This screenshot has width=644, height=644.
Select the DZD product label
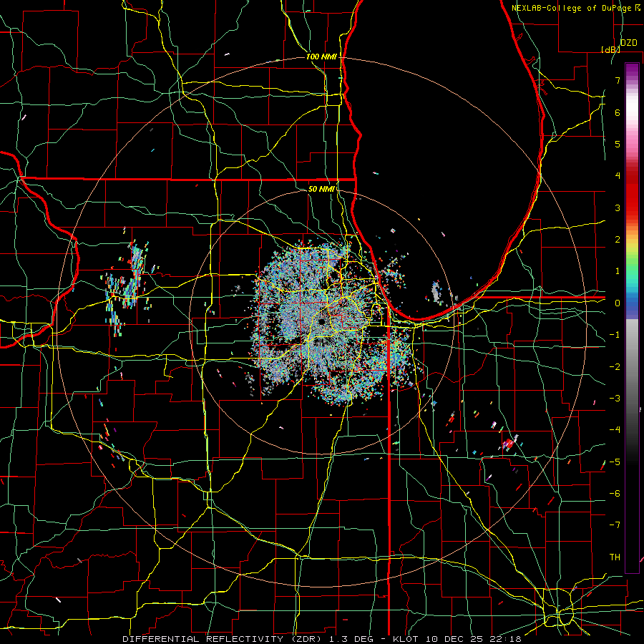point(628,43)
